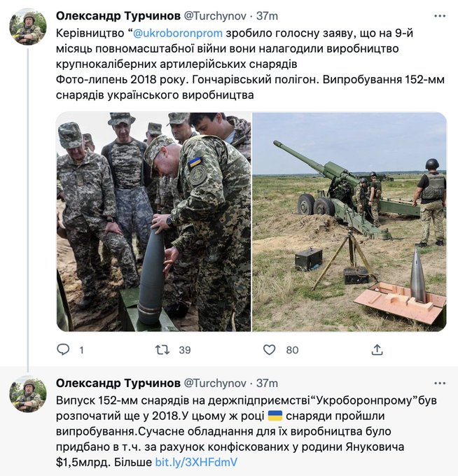Open the @ukroboronprom mention link
458x476 pixels.
(178, 33)
